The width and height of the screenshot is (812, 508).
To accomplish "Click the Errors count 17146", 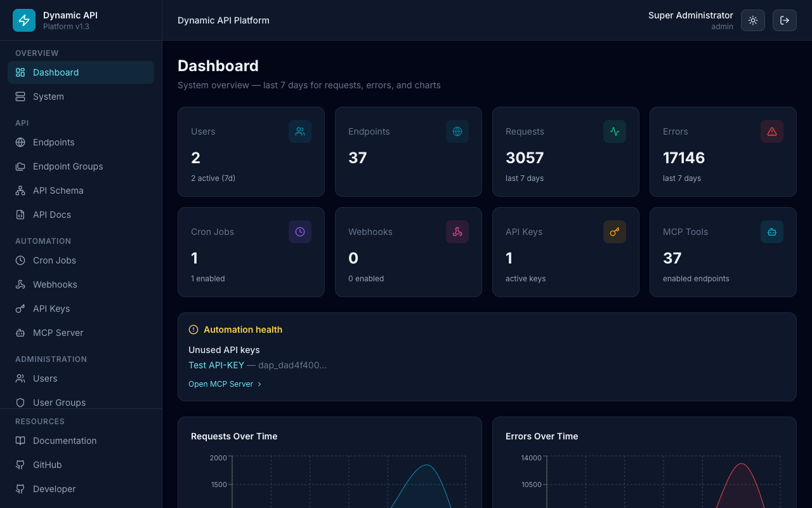I will [x=684, y=157].
